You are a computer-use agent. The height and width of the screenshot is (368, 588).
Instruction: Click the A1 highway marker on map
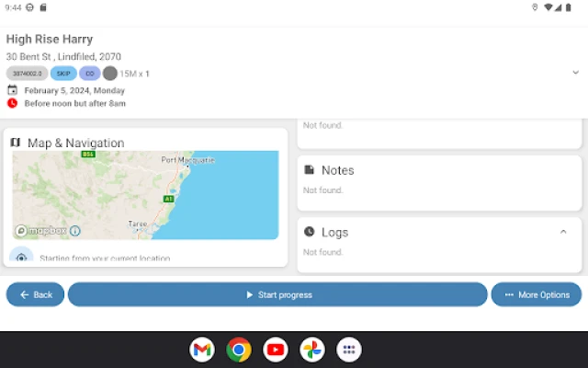pos(169,199)
